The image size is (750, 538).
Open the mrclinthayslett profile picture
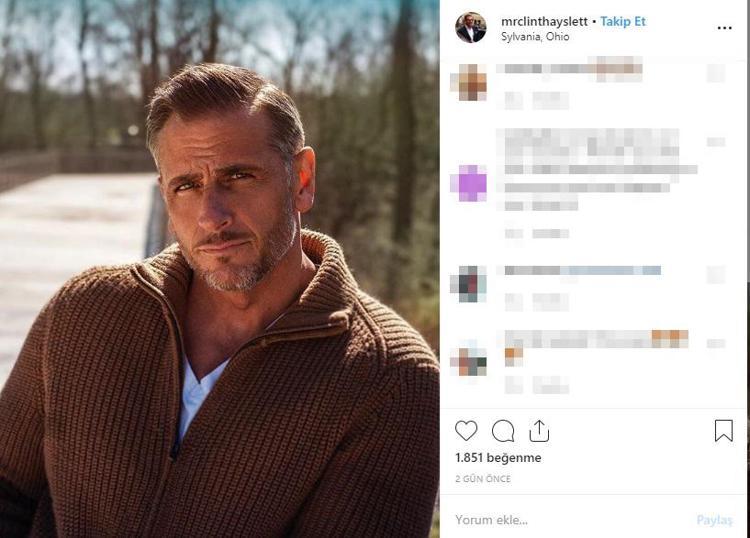coord(471,28)
